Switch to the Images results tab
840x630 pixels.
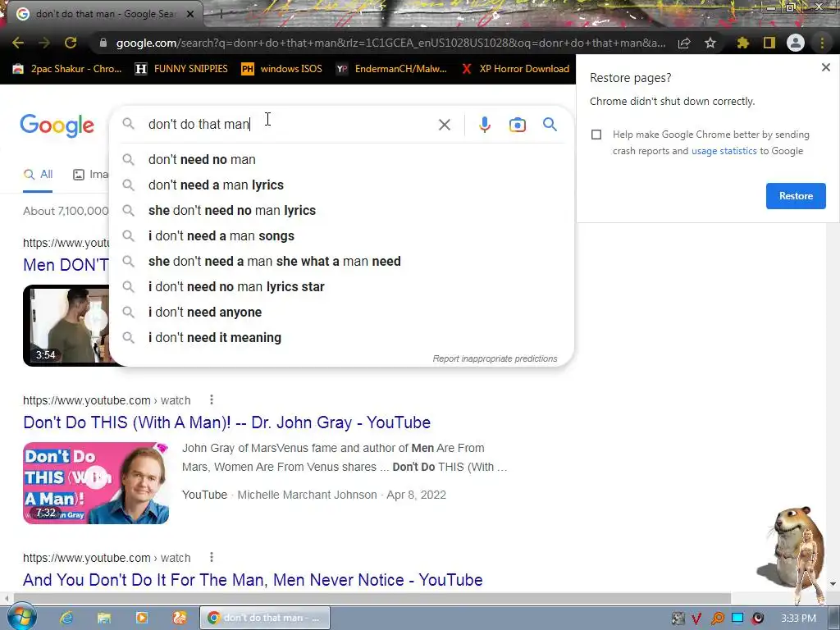tap(90, 174)
